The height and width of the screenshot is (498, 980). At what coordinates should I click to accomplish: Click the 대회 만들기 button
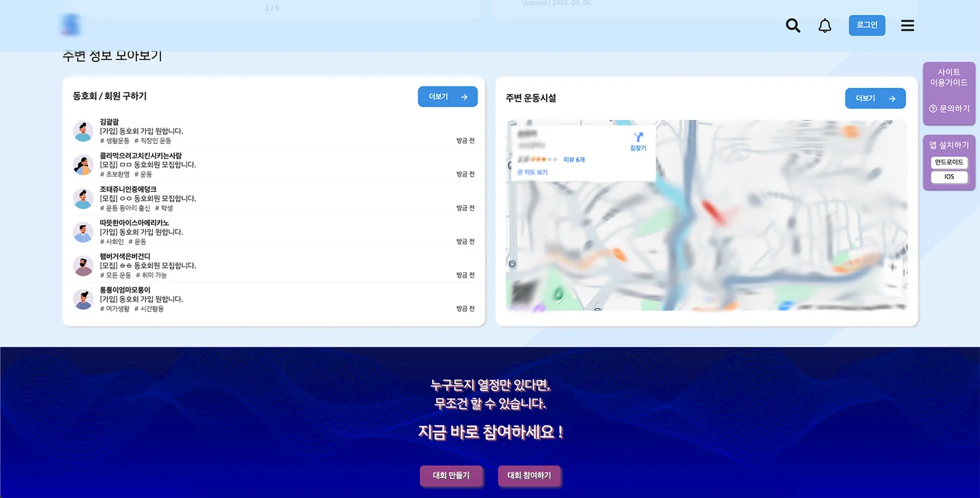click(x=451, y=475)
